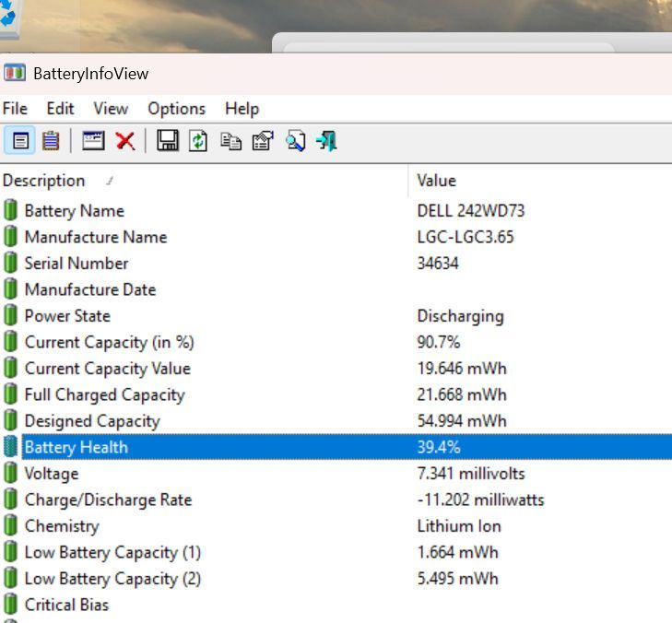Image resolution: width=672 pixels, height=623 pixels.
Task: Open the Options menu
Action: [x=176, y=109]
